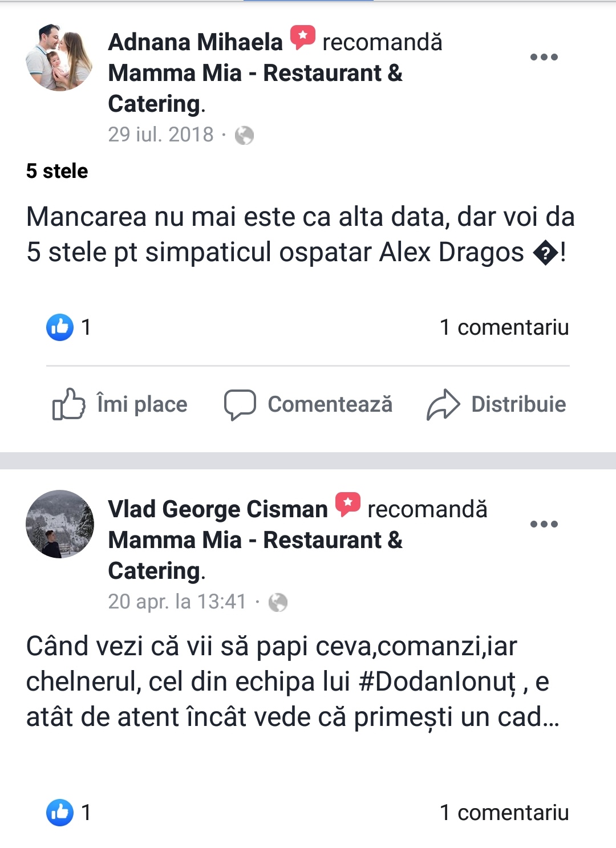Screen dimensions: 616x848
Task: Click recommendation badge next to Vlad George Cisman
Action: (347, 505)
